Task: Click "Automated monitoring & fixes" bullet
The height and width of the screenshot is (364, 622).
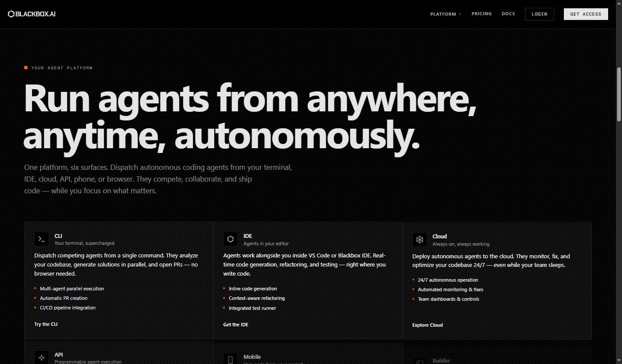Action: click(x=451, y=289)
